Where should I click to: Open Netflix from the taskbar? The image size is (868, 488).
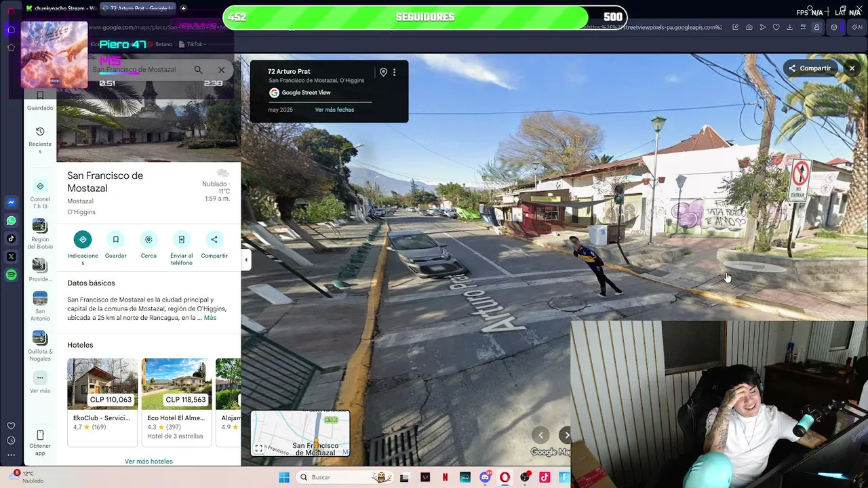point(445,477)
